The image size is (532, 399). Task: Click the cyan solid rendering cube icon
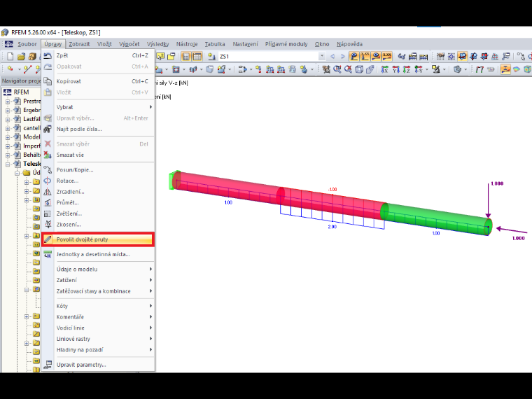tap(527, 69)
